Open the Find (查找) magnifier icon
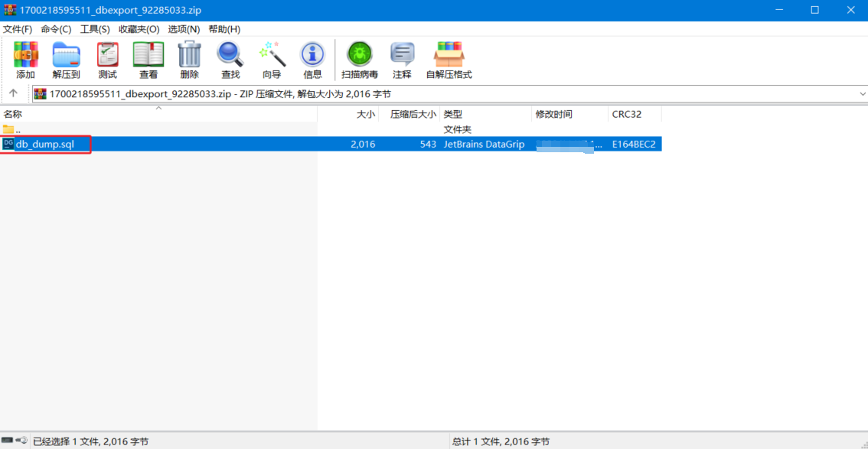The width and height of the screenshot is (868, 449). (x=230, y=54)
